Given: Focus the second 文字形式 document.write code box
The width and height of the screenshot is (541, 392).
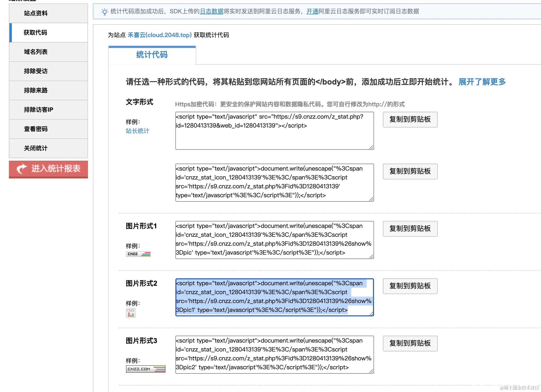Looking at the screenshot, I should [274, 183].
